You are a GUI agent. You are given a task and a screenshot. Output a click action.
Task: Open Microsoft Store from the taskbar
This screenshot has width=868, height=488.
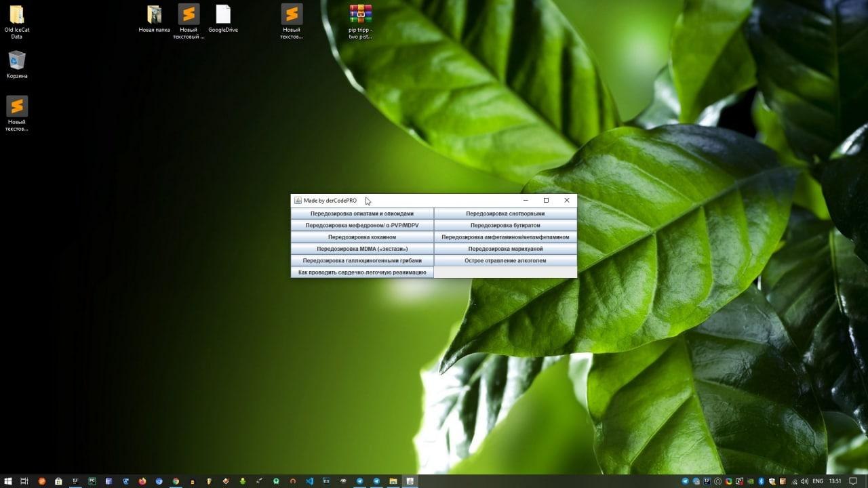coord(58,481)
